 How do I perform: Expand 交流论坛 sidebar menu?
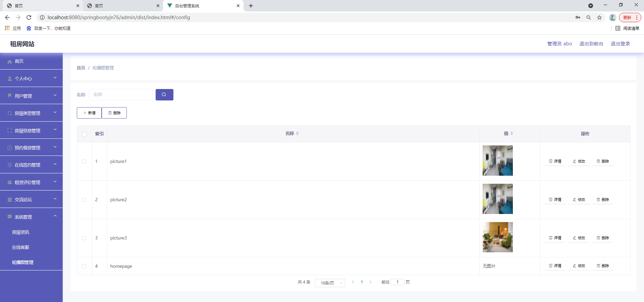click(31, 199)
